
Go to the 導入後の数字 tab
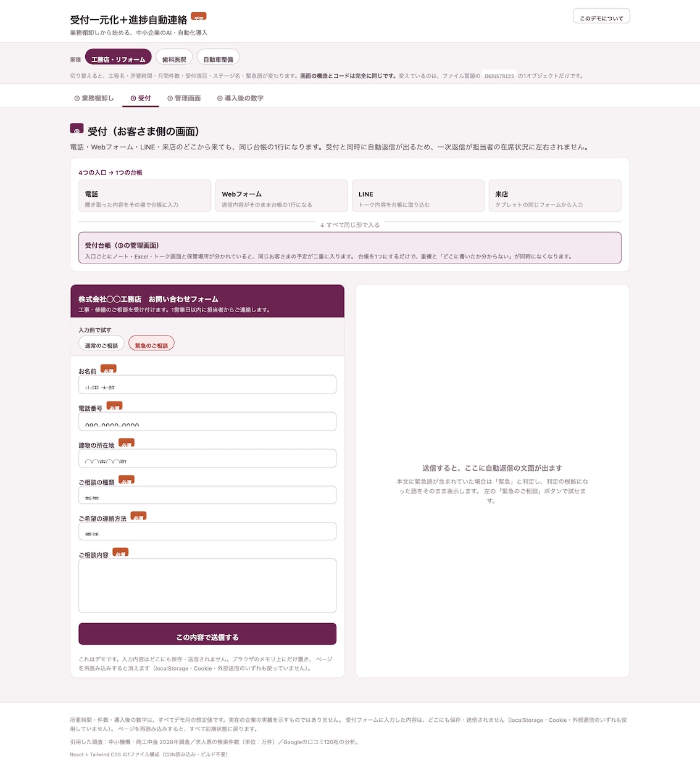tap(240, 98)
